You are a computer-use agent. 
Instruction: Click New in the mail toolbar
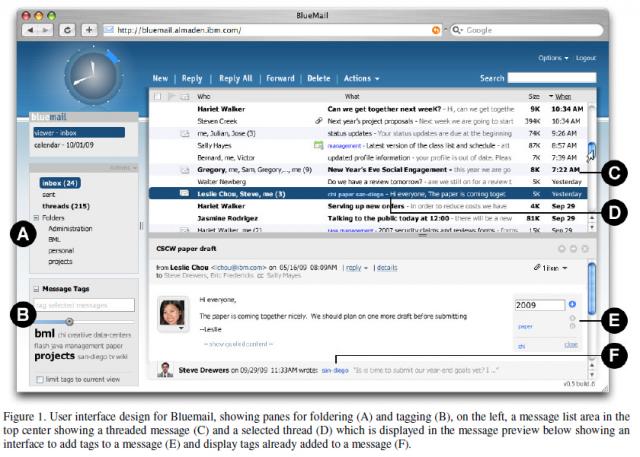[160, 78]
